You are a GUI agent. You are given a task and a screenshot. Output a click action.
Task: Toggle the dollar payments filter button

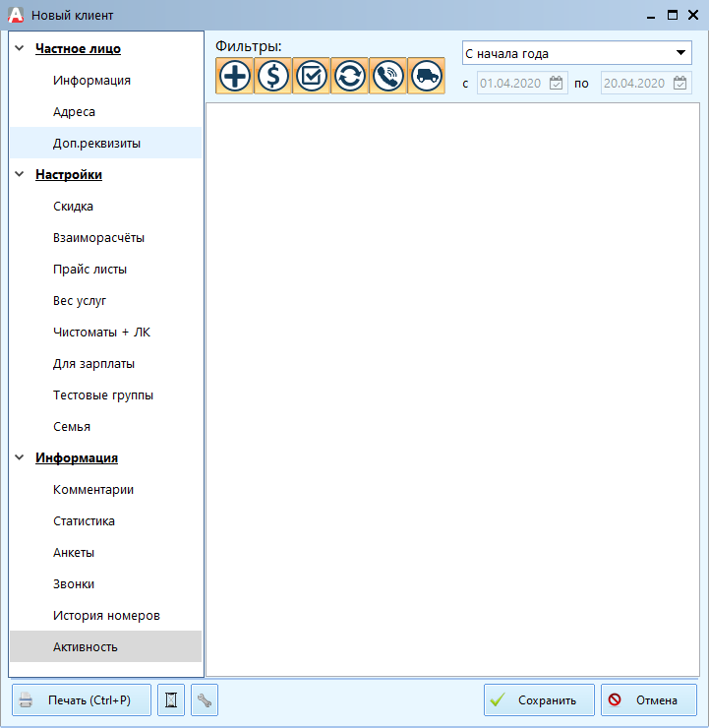click(x=272, y=76)
